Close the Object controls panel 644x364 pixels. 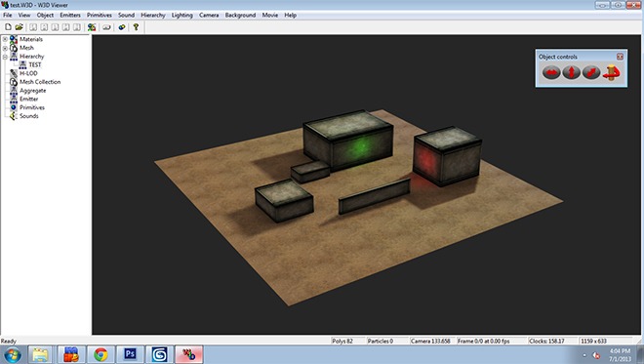point(620,57)
